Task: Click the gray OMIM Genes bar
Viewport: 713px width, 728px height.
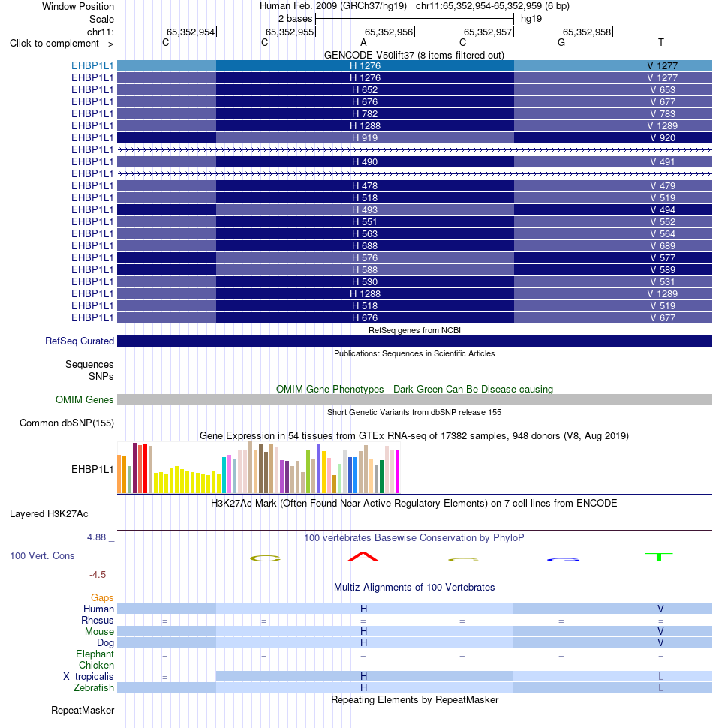Action: [x=414, y=400]
